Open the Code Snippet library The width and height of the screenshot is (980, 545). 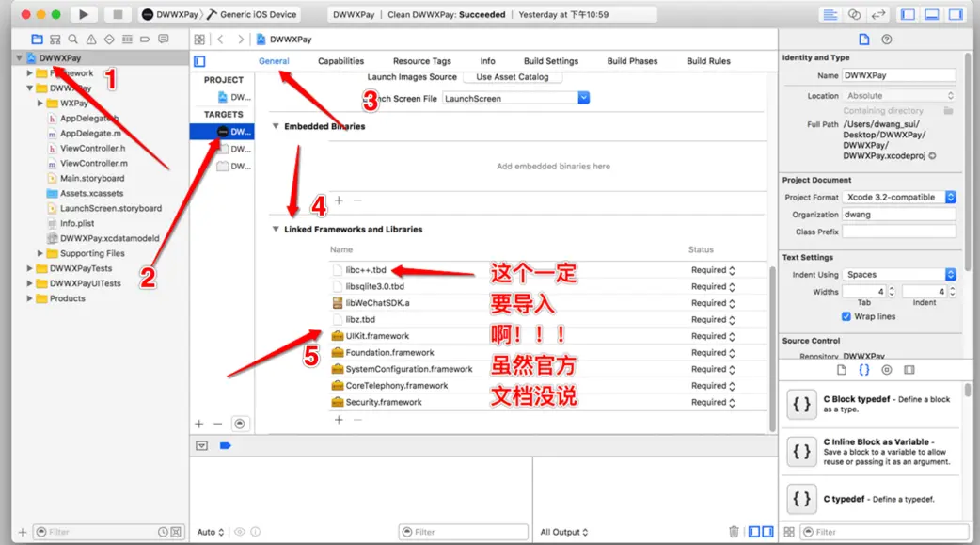(863, 370)
